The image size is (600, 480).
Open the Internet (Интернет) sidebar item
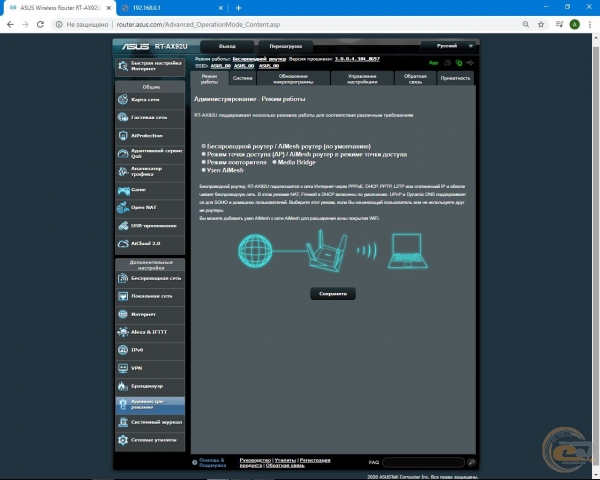150,314
